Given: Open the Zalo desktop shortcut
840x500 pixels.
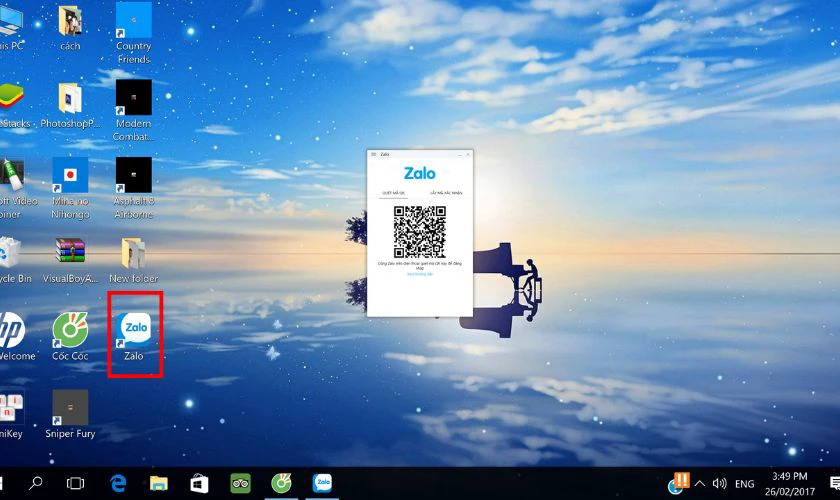Looking at the screenshot, I should tap(133, 331).
